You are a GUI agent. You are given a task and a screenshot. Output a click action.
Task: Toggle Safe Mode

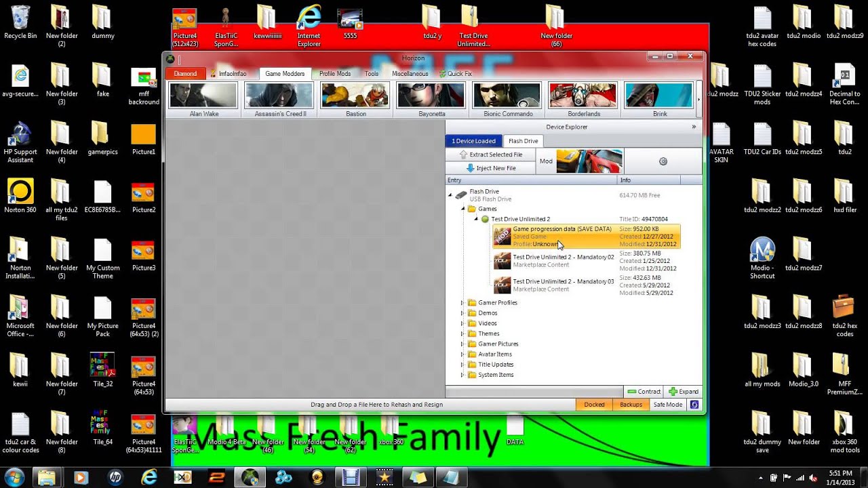(x=667, y=405)
